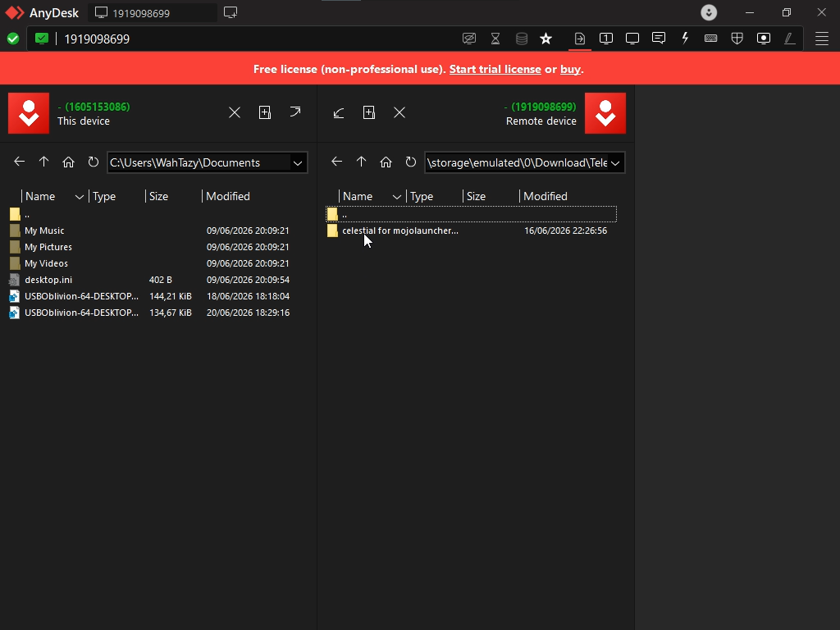
Task: Go up one folder in local panel
Action: (44, 162)
